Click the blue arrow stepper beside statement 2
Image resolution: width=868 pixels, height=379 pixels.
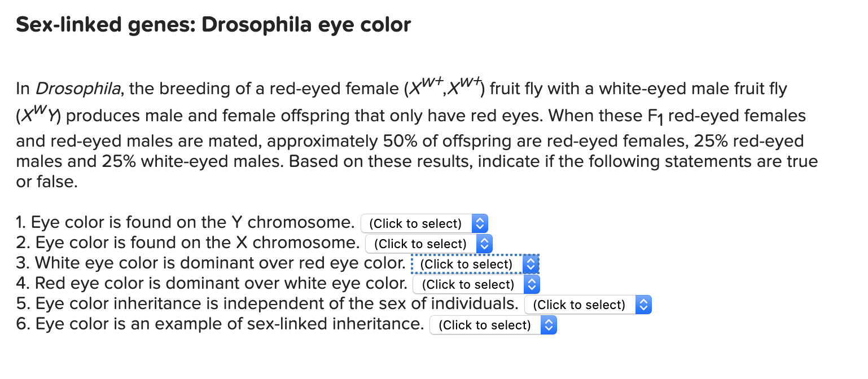[485, 244]
